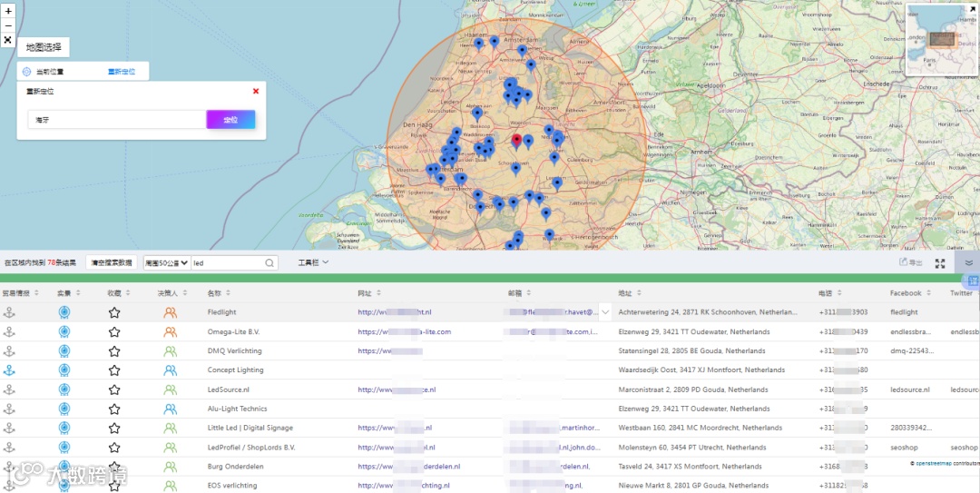Image resolution: width=980 pixels, height=493 pixels.
Task: Sort by the 名称 column header
Action: click(214, 293)
